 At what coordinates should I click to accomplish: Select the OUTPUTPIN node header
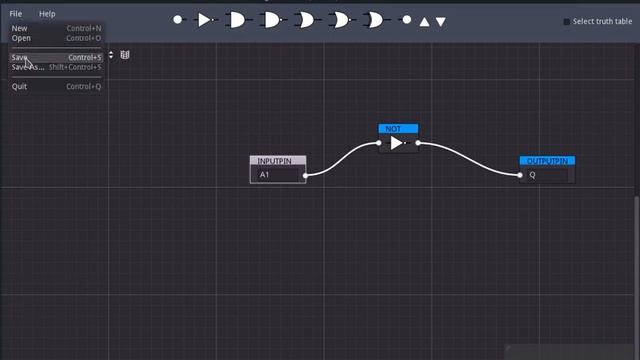tap(547, 161)
